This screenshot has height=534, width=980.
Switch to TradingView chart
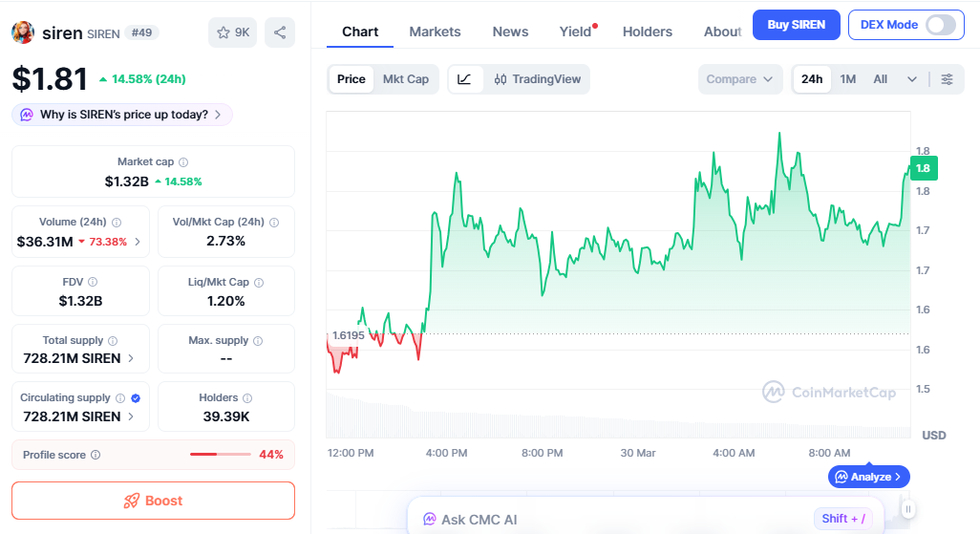(x=538, y=79)
